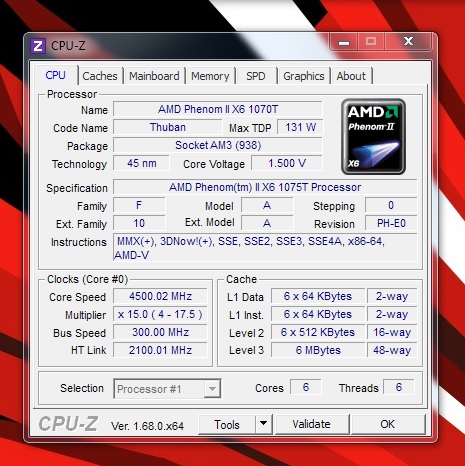Click the version text 'Ver. 1.68.0.x64'
465x466 pixels.
pos(147,426)
